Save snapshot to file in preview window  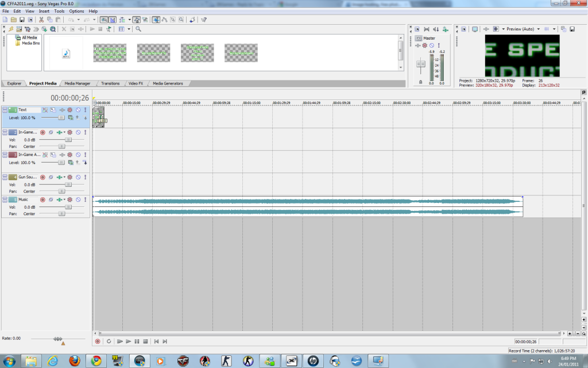571,29
